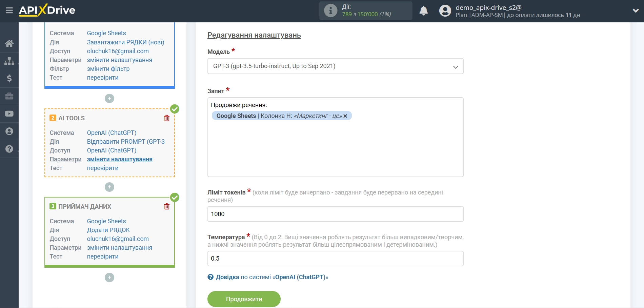The width and height of the screenshot is (644, 308).
Task: Click the help question mark near Довідка
Action: pos(210,277)
